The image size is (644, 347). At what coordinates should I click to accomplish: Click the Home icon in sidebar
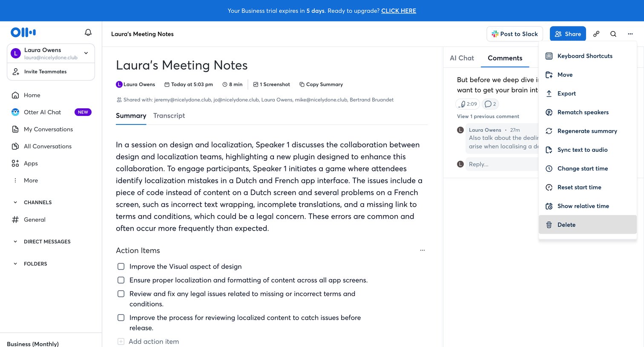tap(15, 95)
